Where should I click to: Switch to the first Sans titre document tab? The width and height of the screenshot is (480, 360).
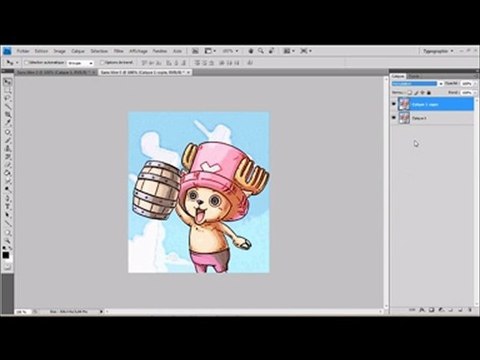click(54, 72)
